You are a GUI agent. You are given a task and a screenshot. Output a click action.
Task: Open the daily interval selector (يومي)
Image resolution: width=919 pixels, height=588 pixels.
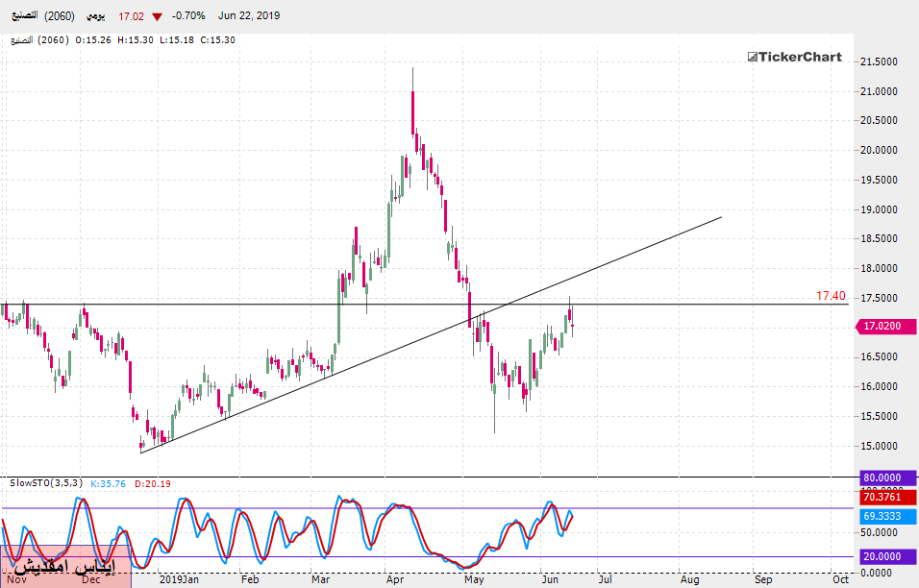(x=97, y=16)
